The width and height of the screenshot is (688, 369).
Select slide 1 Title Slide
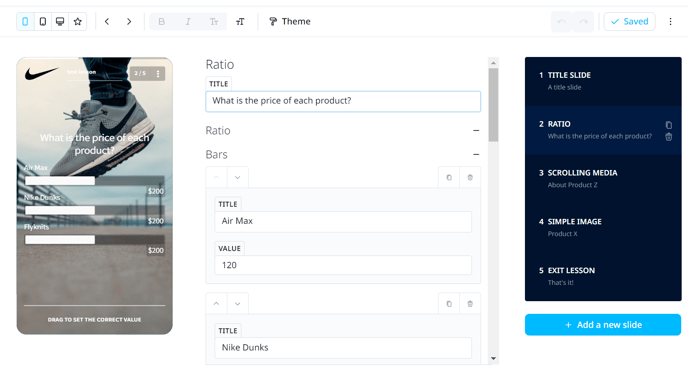pos(603,81)
